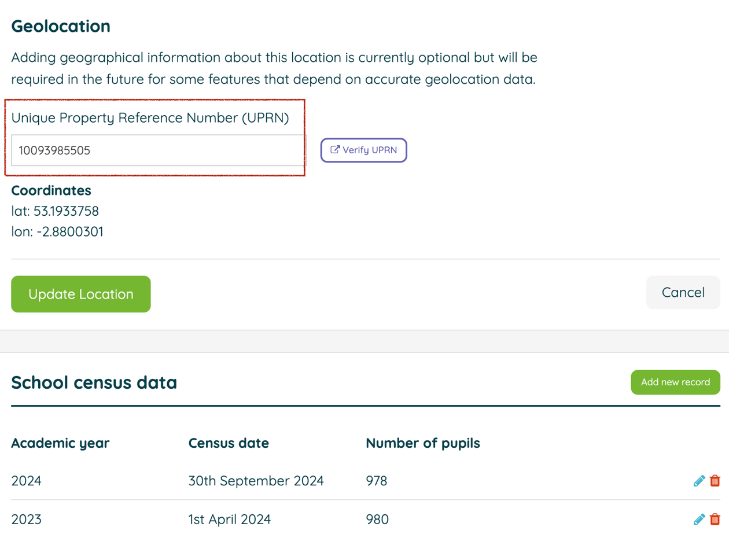Click the edit pencil for 2024 census record
The height and width of the screenshot is (560, 729).
[x=699, y=481]
